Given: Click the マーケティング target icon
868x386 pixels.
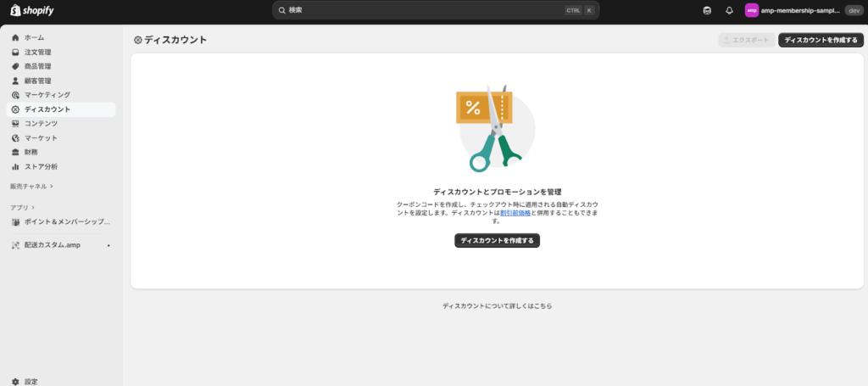Looking at the screenshot, I should tap(15, 95).
